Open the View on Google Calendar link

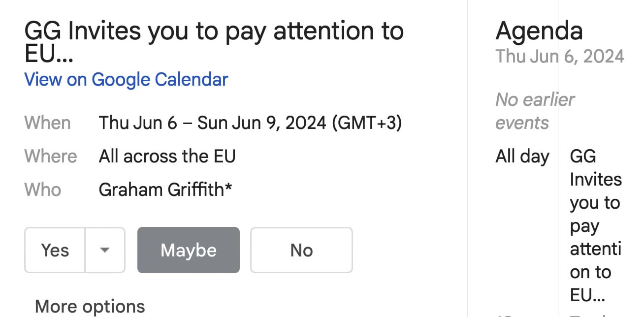pyautogui.click(x=126, y=79)
